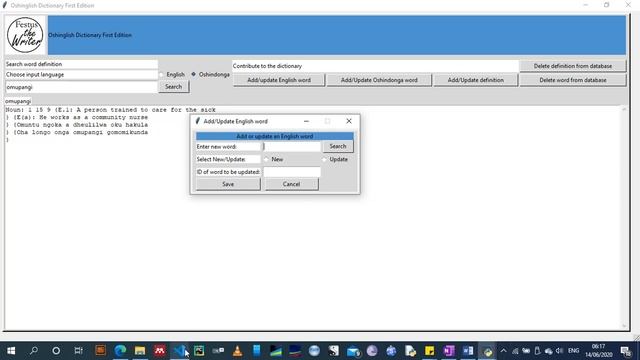Open File Explorer from taskbar

(140, 351)
